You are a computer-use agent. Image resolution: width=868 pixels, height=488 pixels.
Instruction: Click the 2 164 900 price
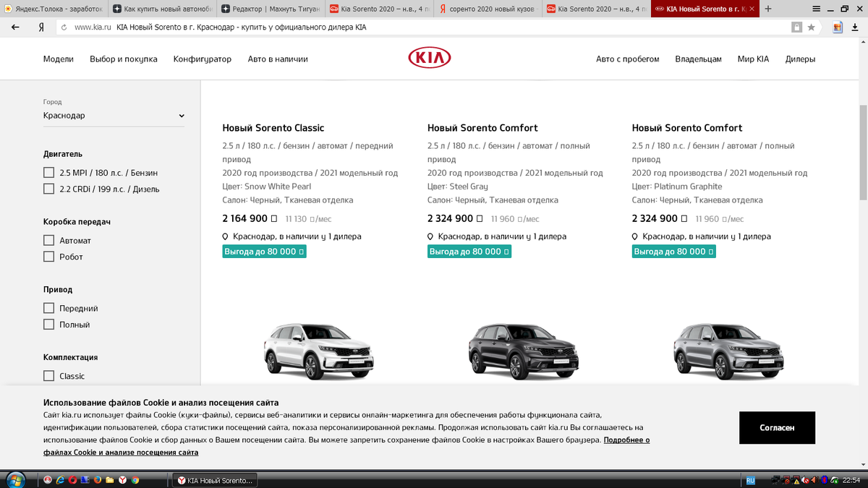[250, 218]
